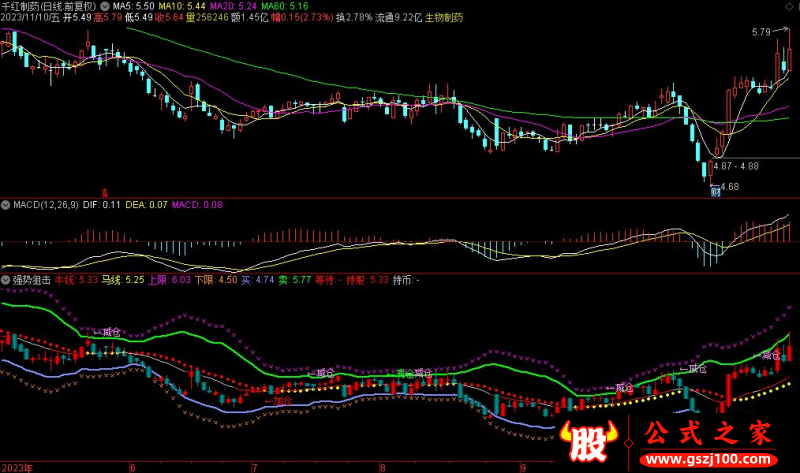Click the close price 收5.64
Screen dimensions: 800x473
[169, 17]
